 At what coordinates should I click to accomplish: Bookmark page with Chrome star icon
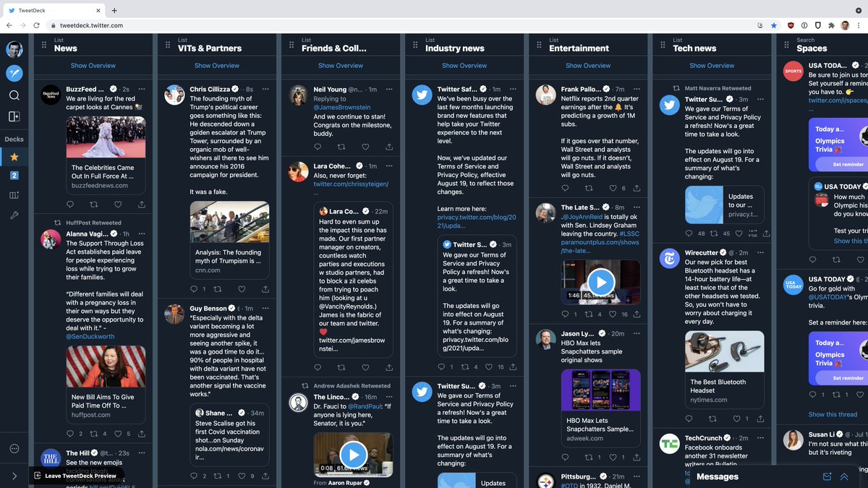[x=774, y=25]
